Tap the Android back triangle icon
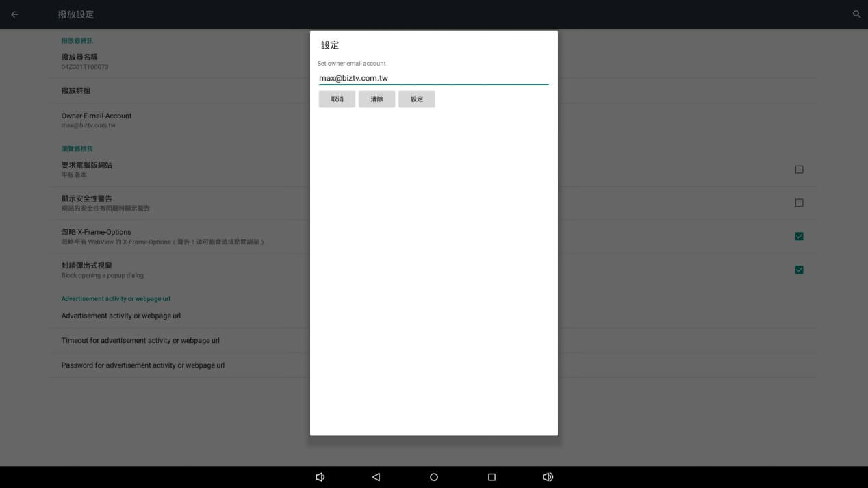Viewport: 868px width, 488px height. click(376, 477)
